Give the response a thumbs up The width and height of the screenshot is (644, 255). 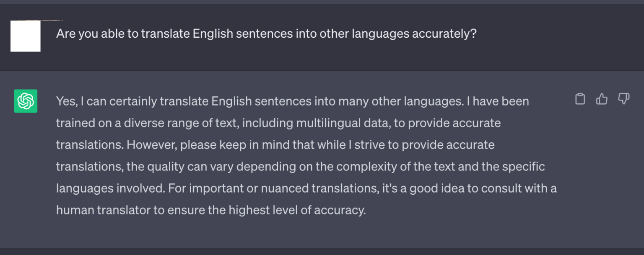click(602, 99)
